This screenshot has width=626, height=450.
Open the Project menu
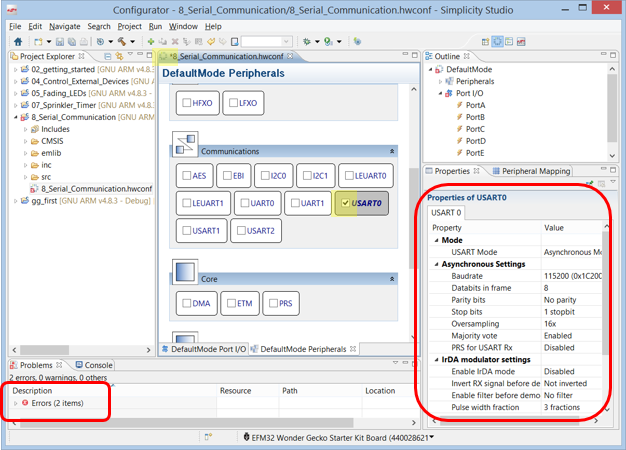129,26
